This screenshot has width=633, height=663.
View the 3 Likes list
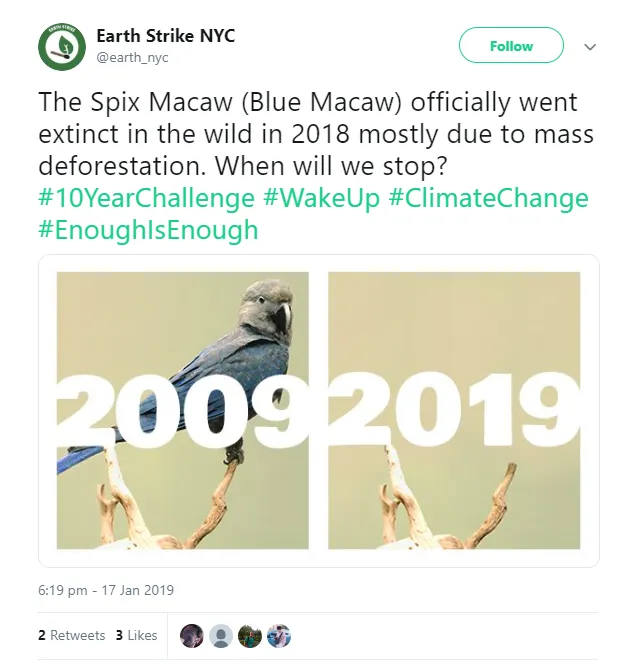(136, 635)
